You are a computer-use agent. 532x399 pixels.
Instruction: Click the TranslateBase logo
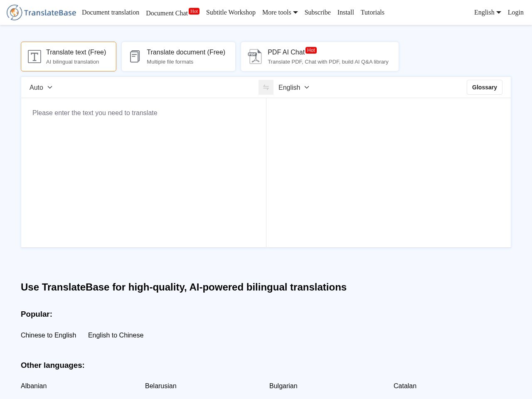[x=41, y=12]
